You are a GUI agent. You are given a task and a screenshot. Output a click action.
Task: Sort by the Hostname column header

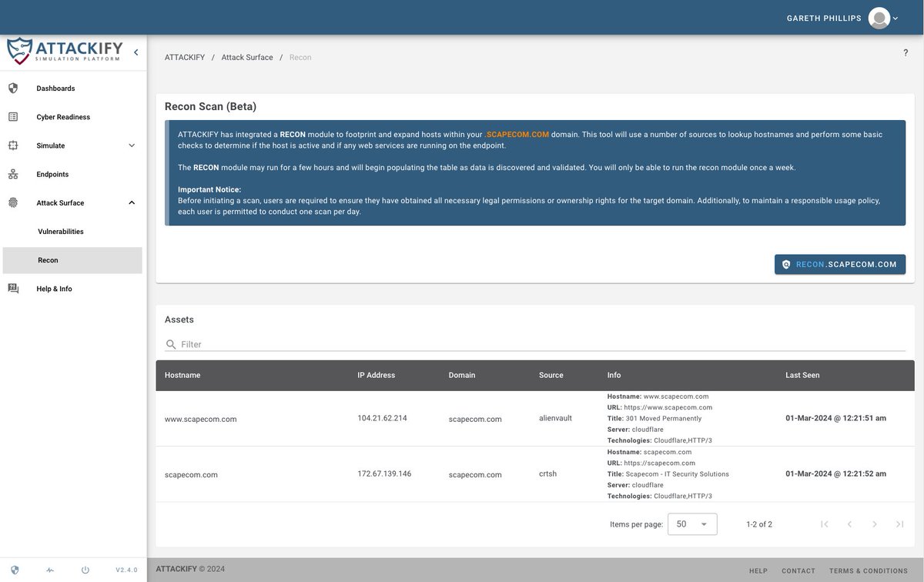(182, 376)
